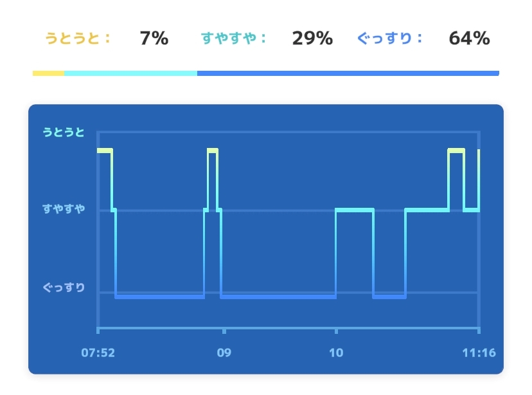Click the long ぐっすり segment between 09 and 10
The height and width of the screenshot is (395, 532).
tap(278, 297)
